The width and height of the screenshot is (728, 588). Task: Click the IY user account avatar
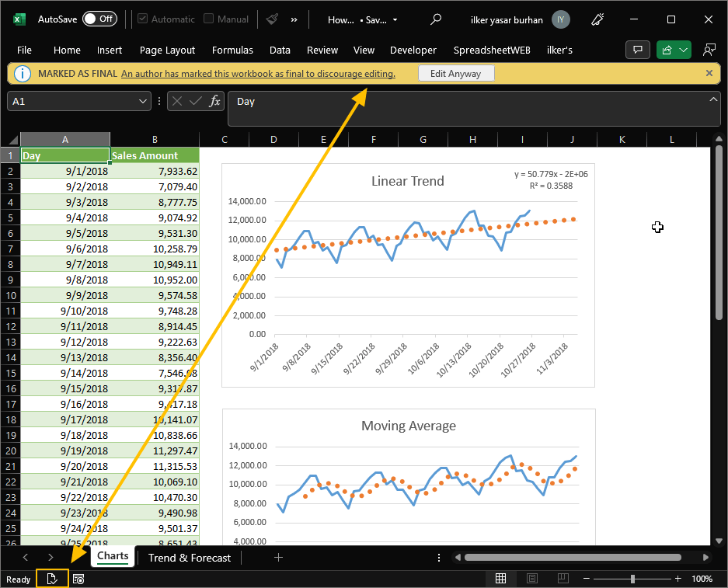(561, 19)
